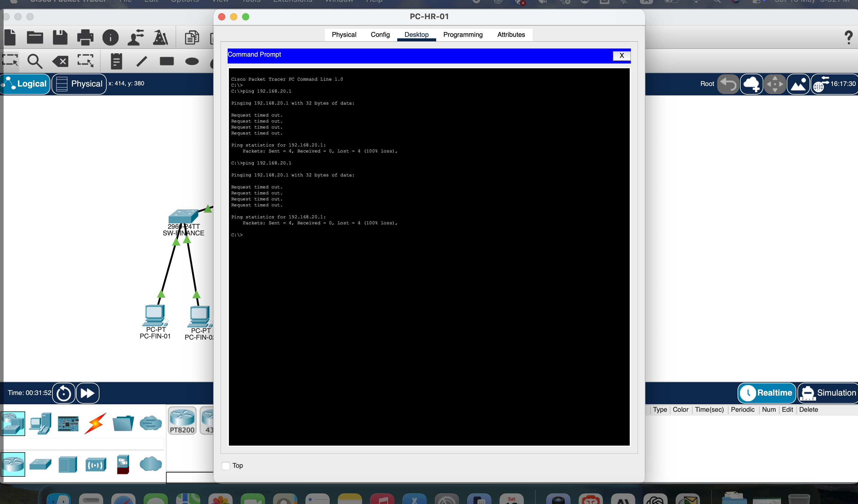Open the Activity Wizard icon
Screen dimensions: 858x504
pos(135,37)
